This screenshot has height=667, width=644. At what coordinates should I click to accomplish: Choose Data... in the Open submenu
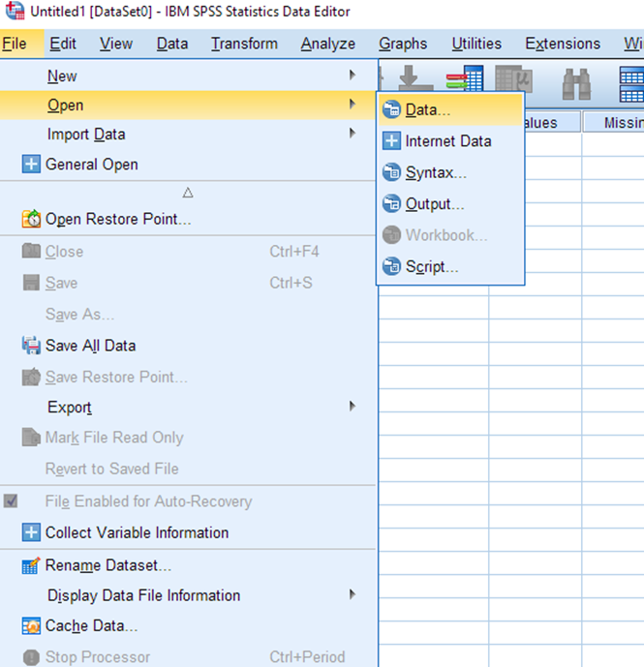pos(450,109)
